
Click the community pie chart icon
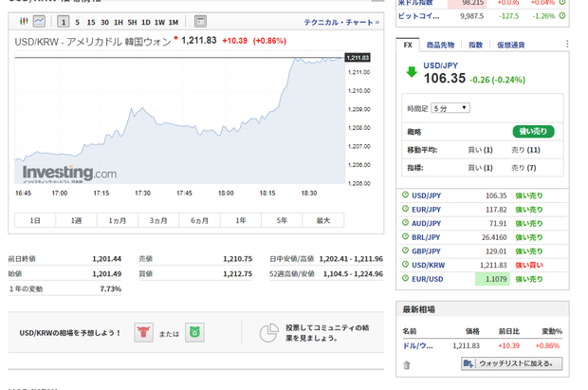269,332
